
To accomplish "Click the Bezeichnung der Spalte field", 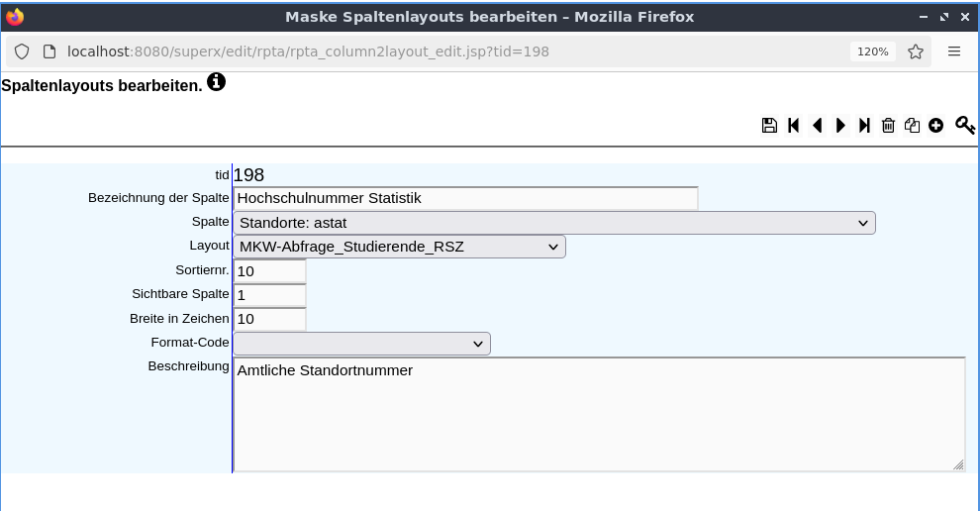I will pos(465,198).
